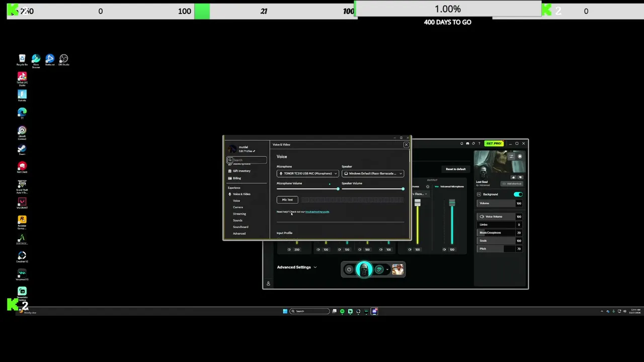
Task: Open VALORANT desktop icon
Action: pyautogui.click(x=22, y=204)
